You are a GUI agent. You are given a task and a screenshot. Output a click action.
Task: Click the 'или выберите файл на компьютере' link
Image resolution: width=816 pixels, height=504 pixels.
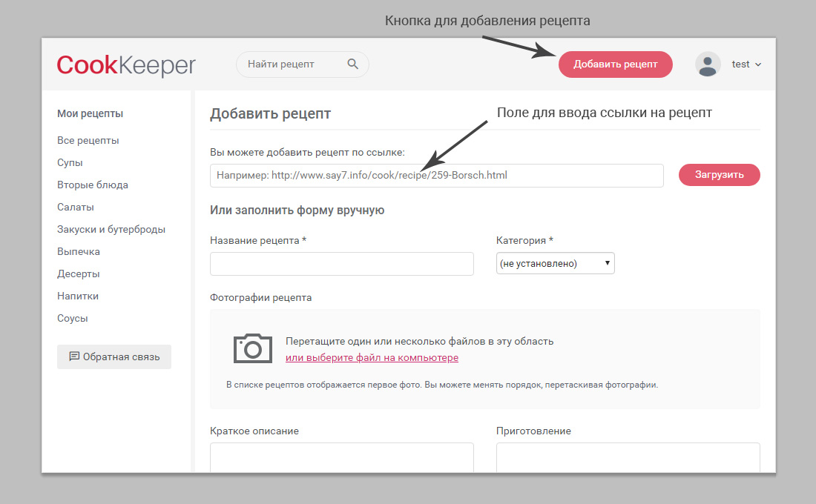pos(372,358)
